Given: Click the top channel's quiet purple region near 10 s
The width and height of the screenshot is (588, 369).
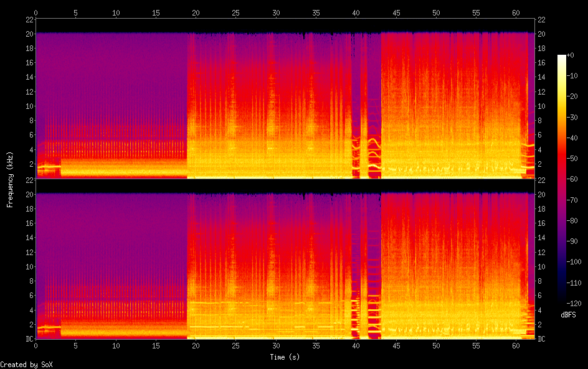Looking at the screenshot, I should [x=116, y=81].
